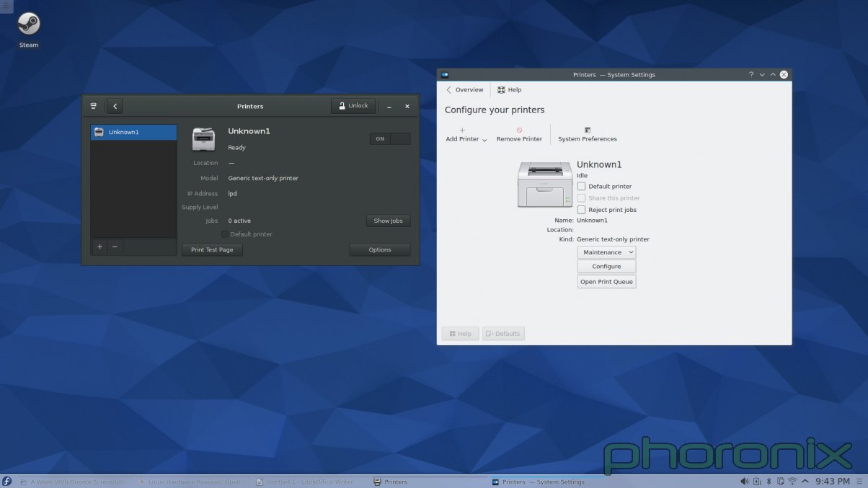Switch the printer ON toggle off

point(390,138)
